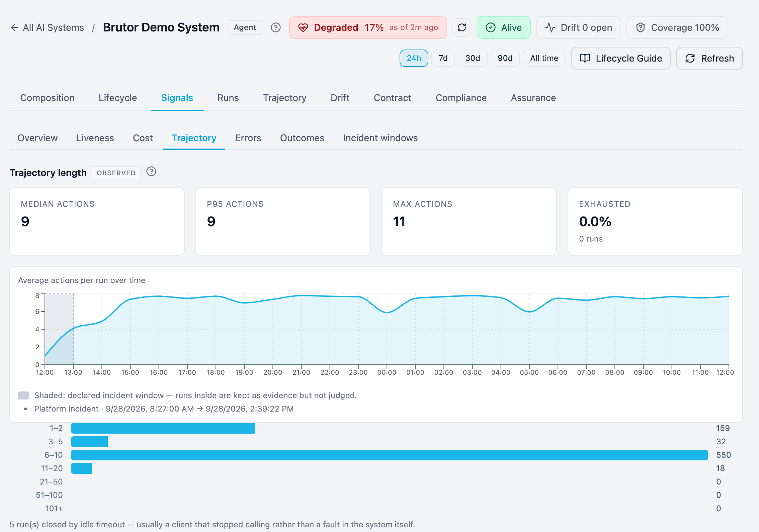Switch time range to 7d

(443, 58)
